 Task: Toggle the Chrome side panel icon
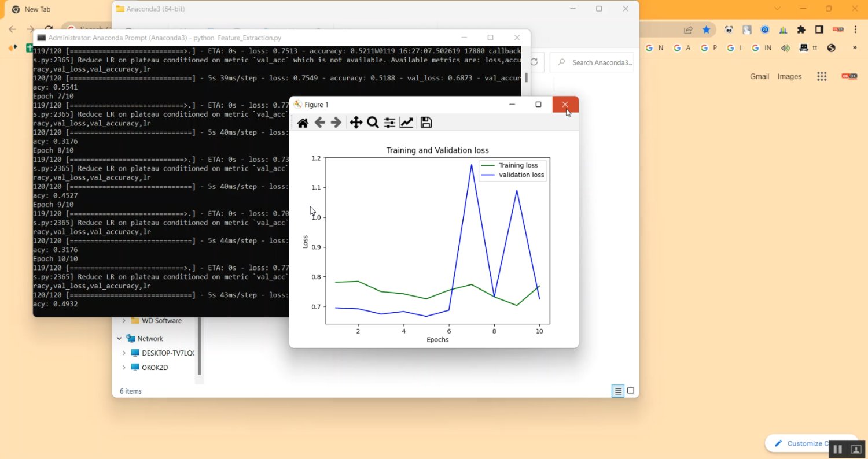pos(819,29)
